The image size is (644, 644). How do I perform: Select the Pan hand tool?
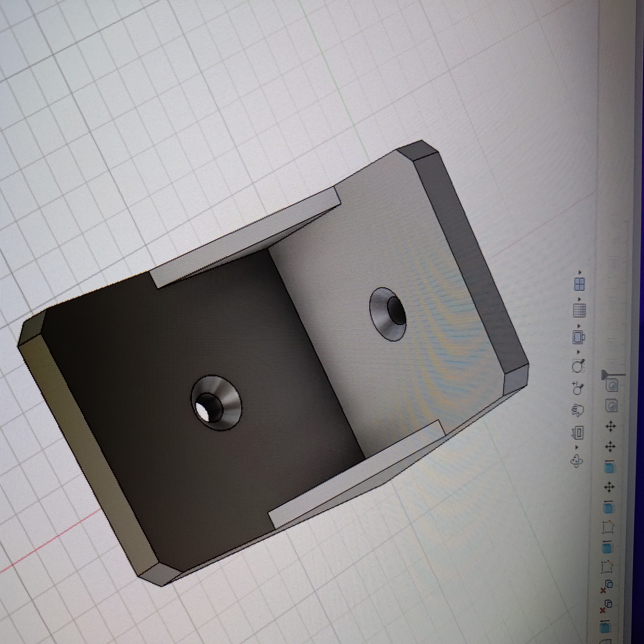pos(577,410)
